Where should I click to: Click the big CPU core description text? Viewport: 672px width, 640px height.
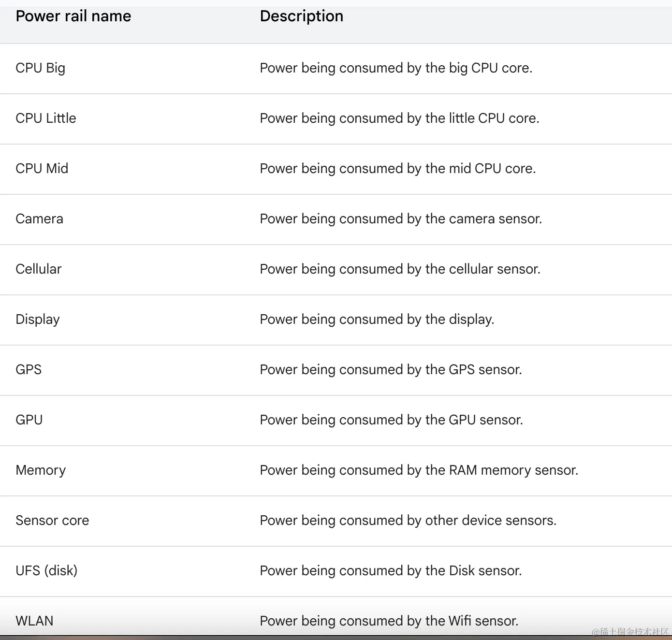coord(396,68)
